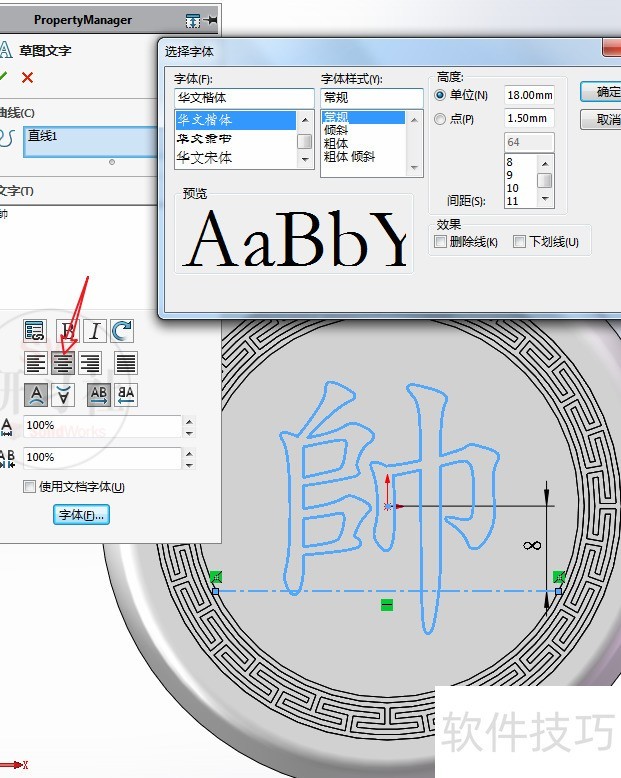This screenshot has width=621, height=778.
Task: Click the width factor 100% field
Action: 103,426
